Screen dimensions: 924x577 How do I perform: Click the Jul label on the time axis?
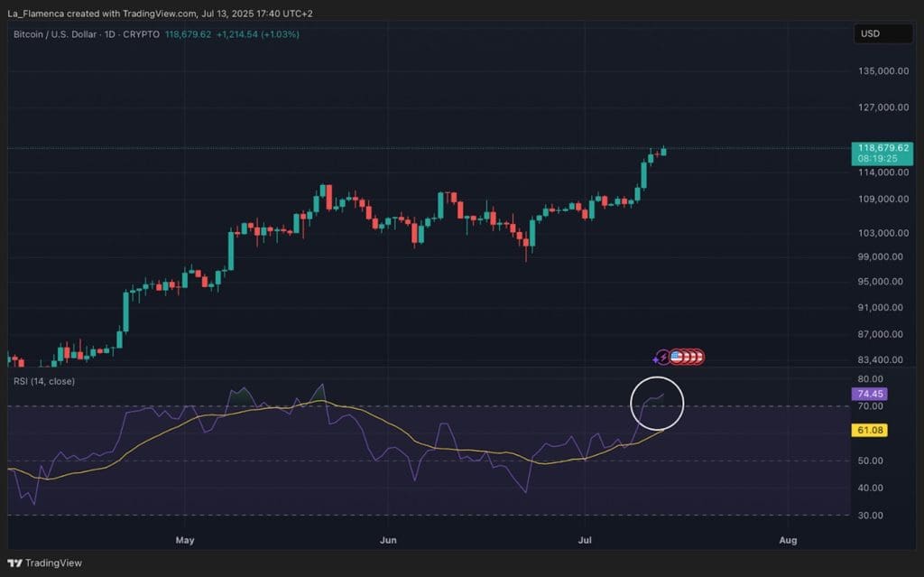point(585,540)
